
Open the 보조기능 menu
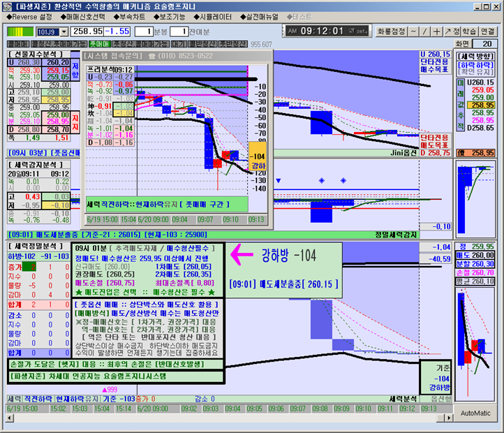170,17
